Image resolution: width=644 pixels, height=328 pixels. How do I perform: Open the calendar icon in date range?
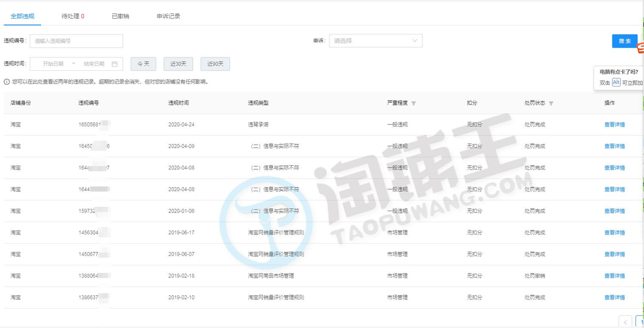click(x=115, y=64)
